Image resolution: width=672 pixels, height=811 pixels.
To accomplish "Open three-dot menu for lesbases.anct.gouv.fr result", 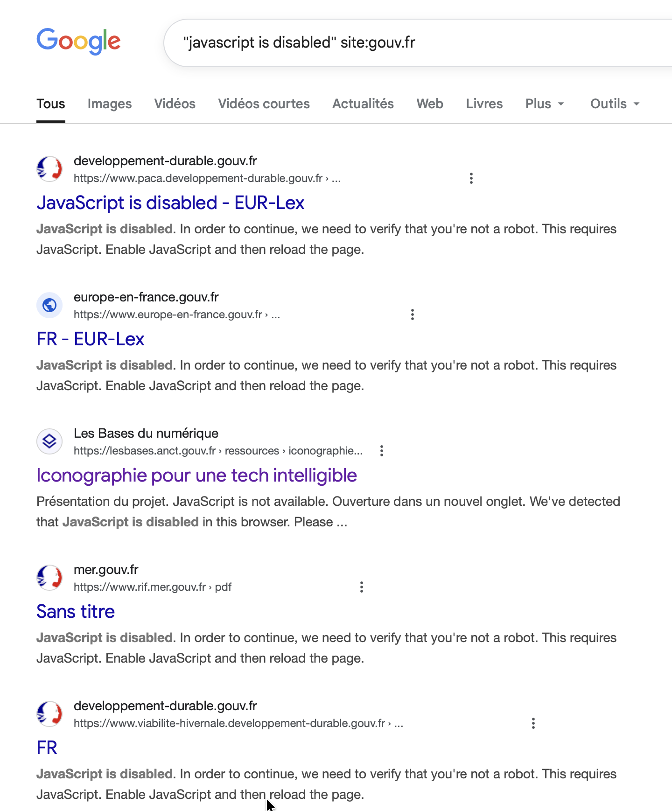I will [382, 451].
